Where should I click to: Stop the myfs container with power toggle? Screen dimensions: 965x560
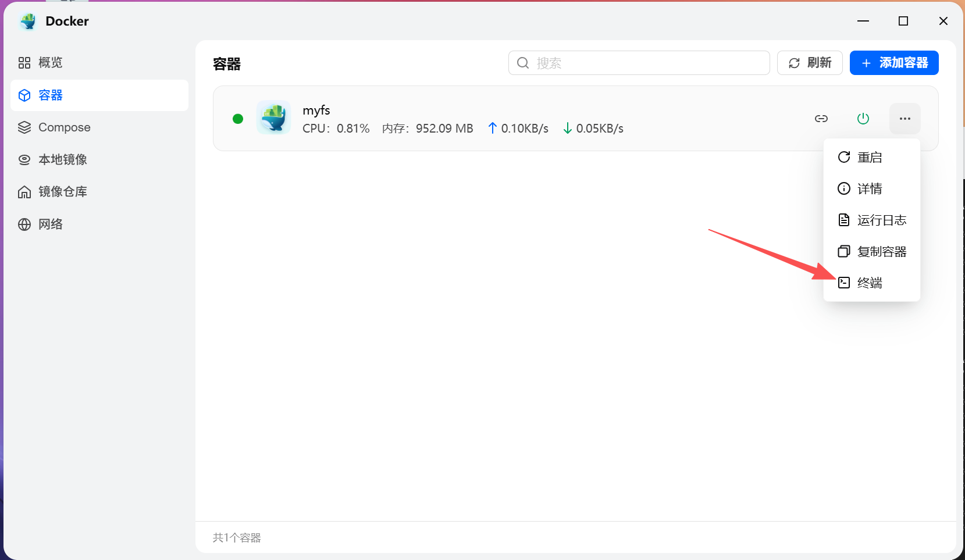(x=863, y=118)
